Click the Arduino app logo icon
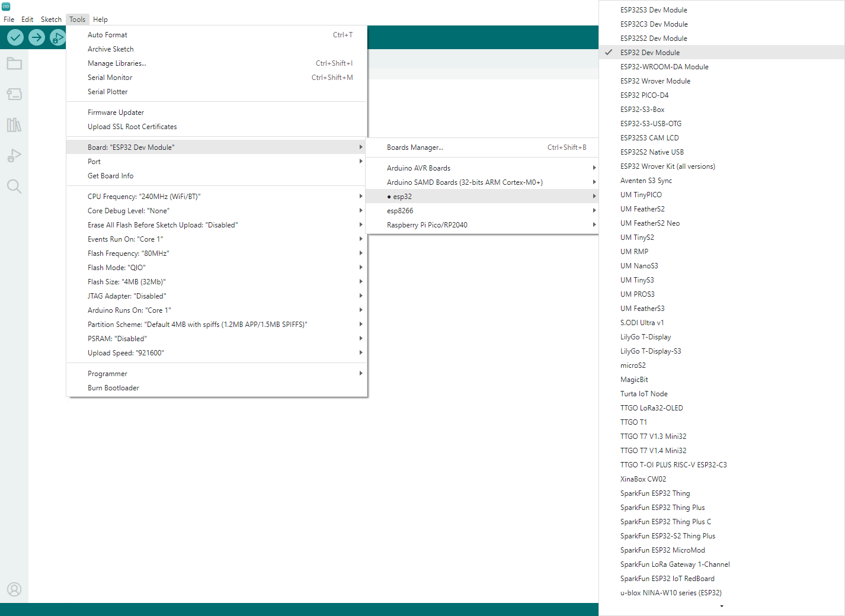Viewport: 845px width, 616px height. (x=6, y=7)
